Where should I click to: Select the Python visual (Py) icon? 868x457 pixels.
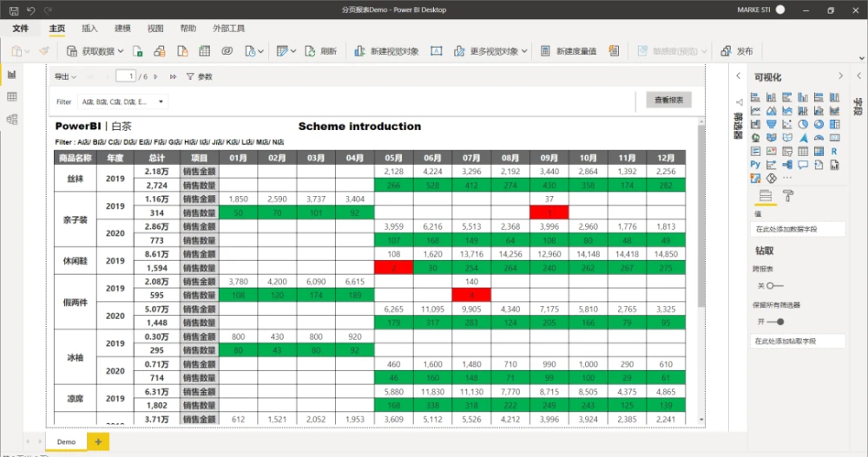click(755, 164)
